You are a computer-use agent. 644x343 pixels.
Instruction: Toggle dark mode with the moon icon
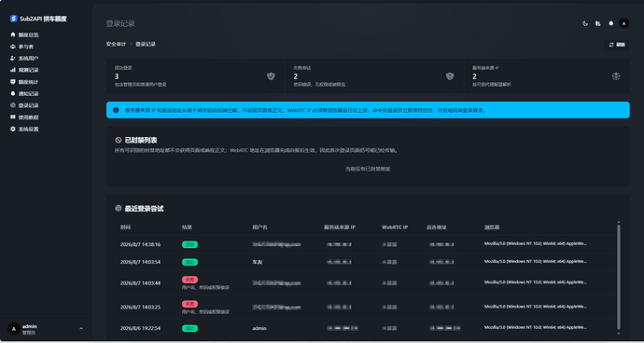pyautogui.click(x=585, y=23)
